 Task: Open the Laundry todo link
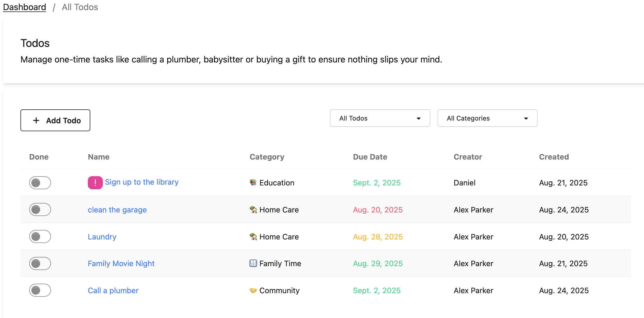[102, 237]
